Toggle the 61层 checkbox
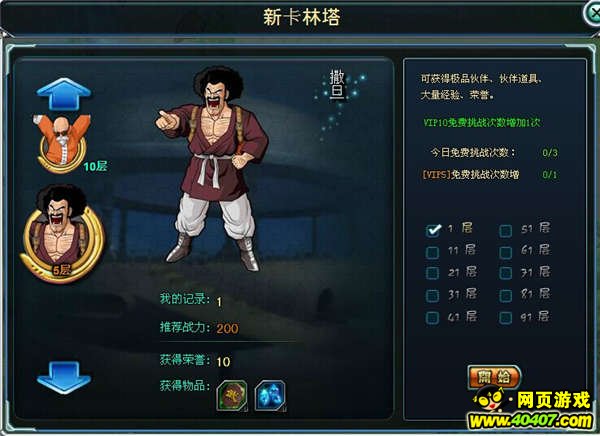The width and height of the screenshot is (600, 436). click(x=505, y=252)
